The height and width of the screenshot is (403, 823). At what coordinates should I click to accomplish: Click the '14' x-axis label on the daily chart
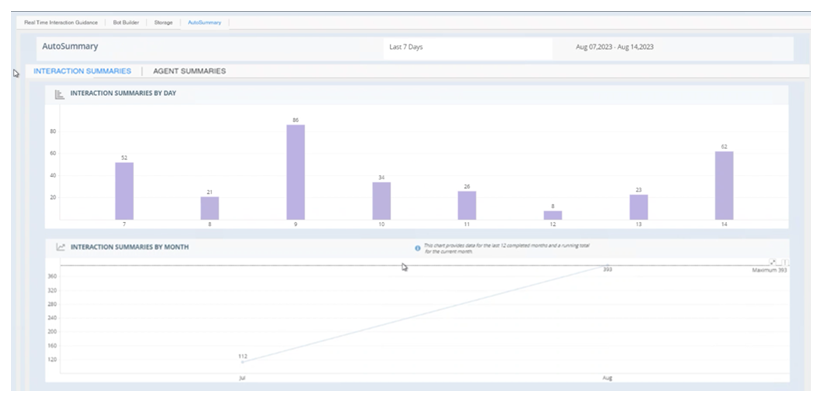[724, 224]
